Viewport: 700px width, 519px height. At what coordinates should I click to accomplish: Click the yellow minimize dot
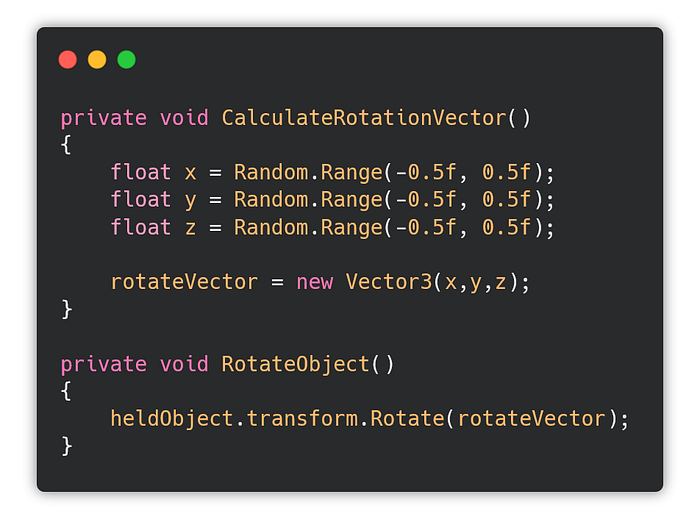[97, 60]
